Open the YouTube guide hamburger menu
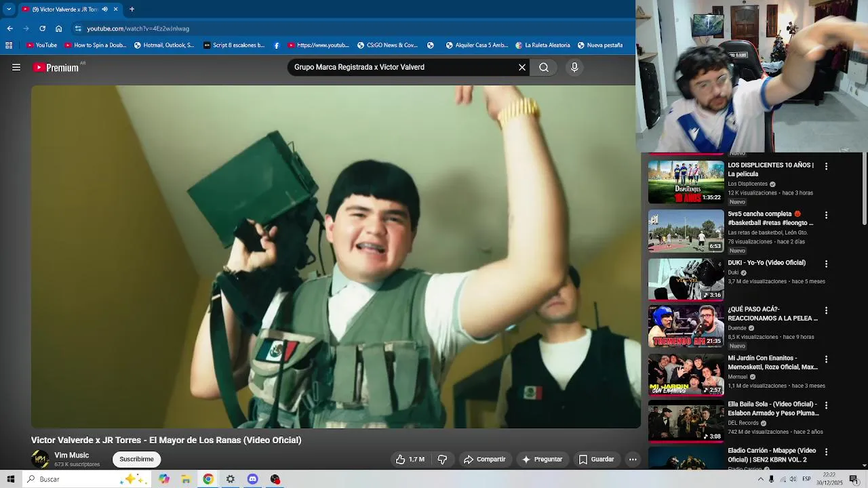Image resolution: width=868 pixels, height=488 pixels. click(16, 67)
